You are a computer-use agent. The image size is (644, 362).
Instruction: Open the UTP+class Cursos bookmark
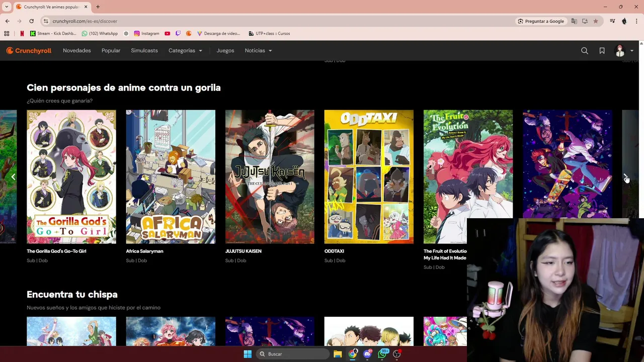(x=269, y=33)
